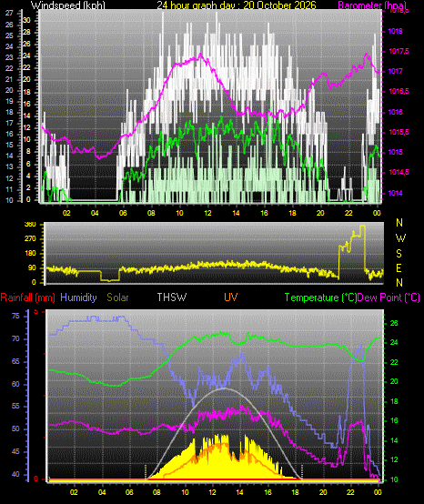The width and height of the screenshot is (424, 504).
Task: Click the 40 humidity axis value
Action: coord(15,474)
